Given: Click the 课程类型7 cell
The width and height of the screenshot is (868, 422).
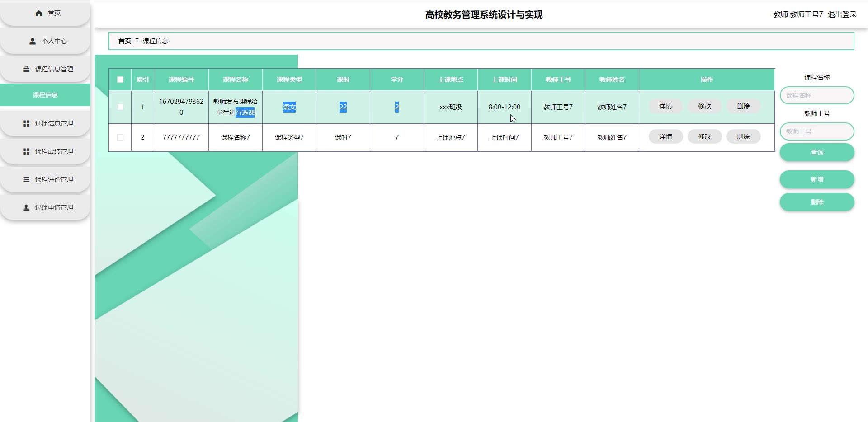Looking at the screenshot, I should pos(289,137).
